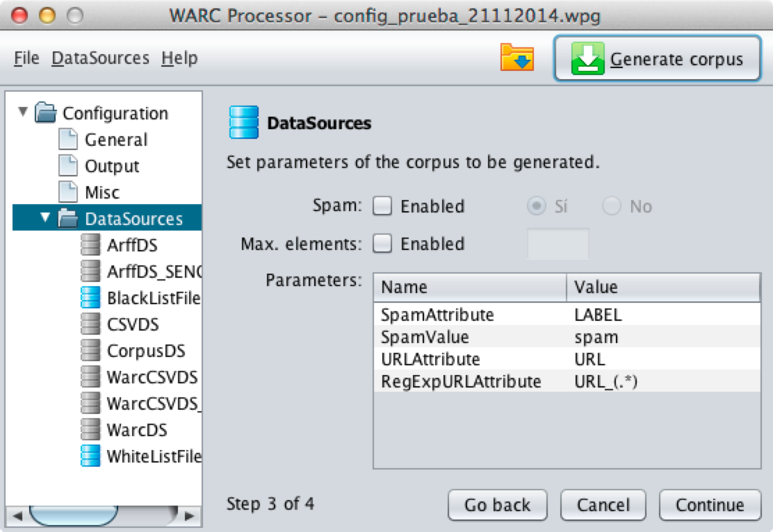Click the Generate corpus button

(657, 59)
